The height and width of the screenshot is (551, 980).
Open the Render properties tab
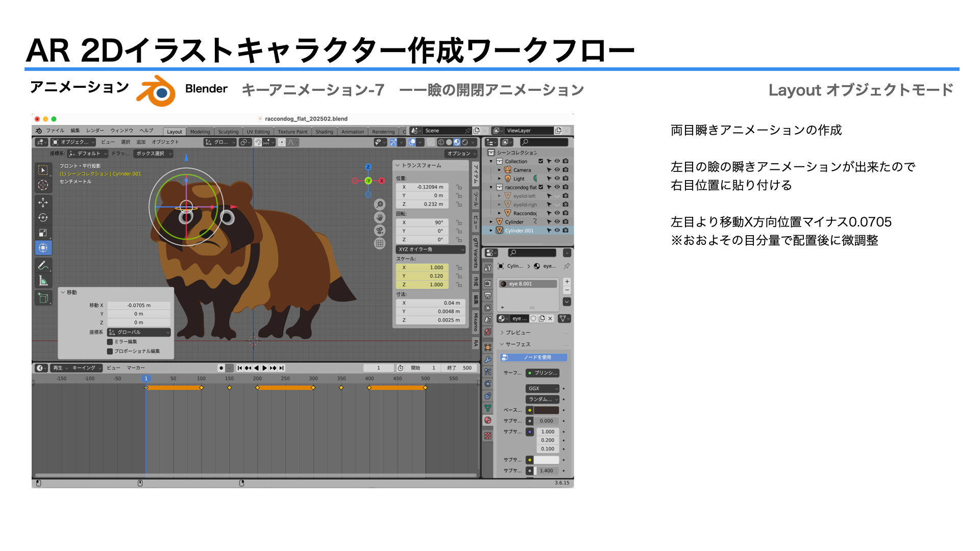[488, 283]
